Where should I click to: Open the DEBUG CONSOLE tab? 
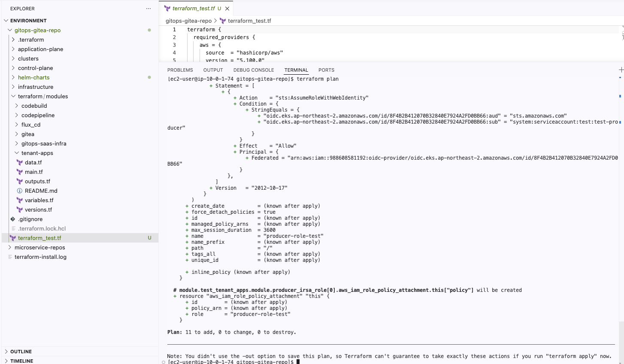click(253, 70)
